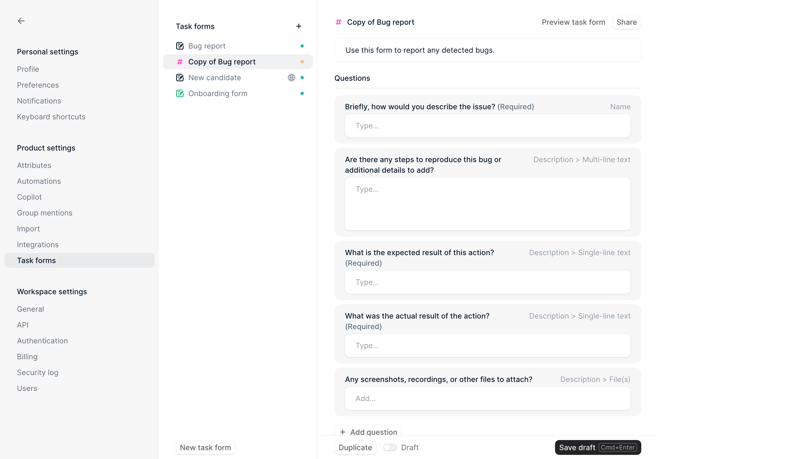The height and width of the screenshot is (459, 800).
Task: Click the Add... files attachment field
Action: point(488,398)
